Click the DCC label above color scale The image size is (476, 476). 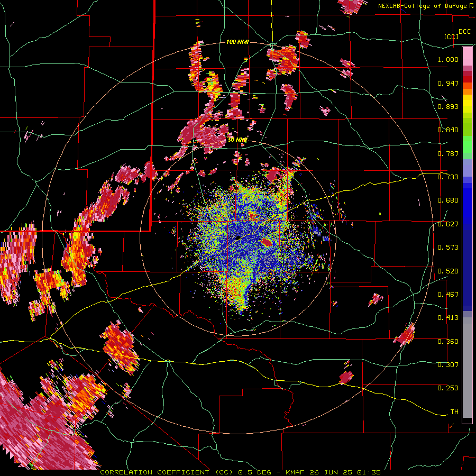point(464,32)
